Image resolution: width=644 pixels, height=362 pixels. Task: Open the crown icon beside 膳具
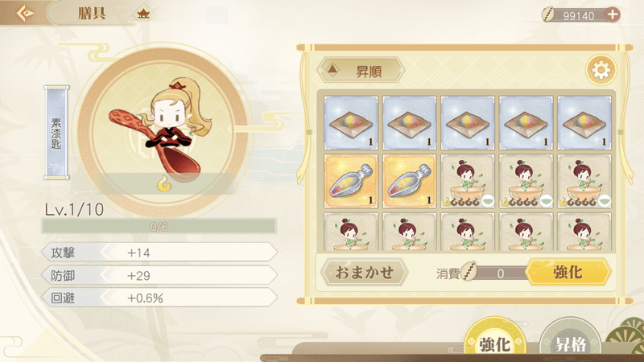point(143,14)
